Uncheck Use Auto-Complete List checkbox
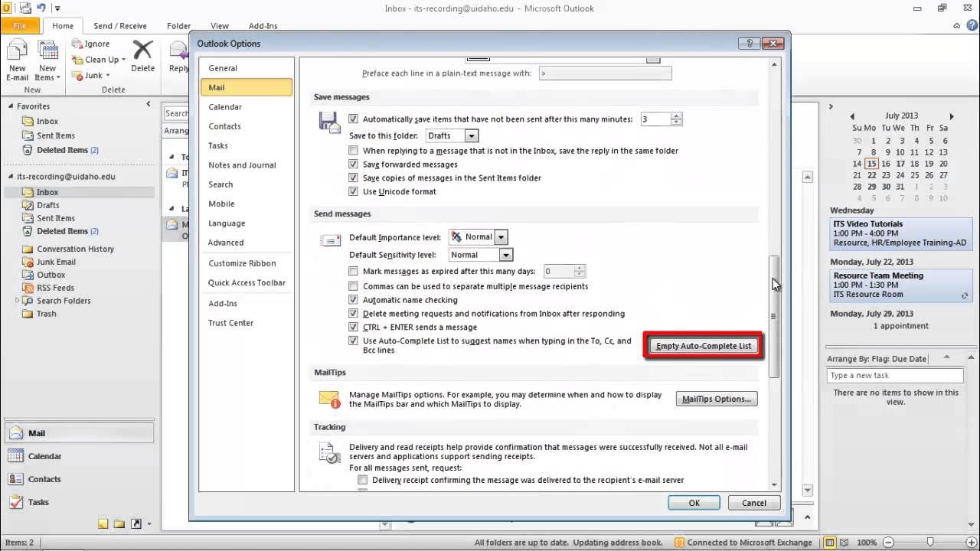Viewport: 980px width, 551px height. click(353, 341)
